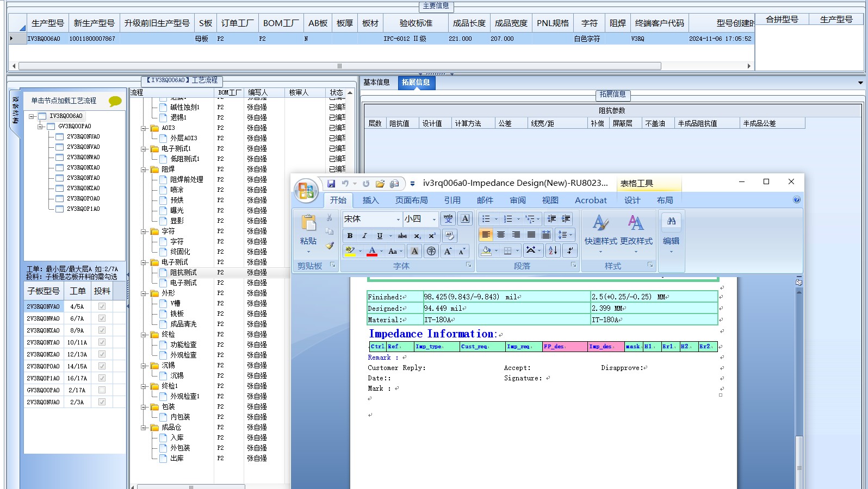
Task: Sort by 生产型号 column header
Action: tap(48, 23)
